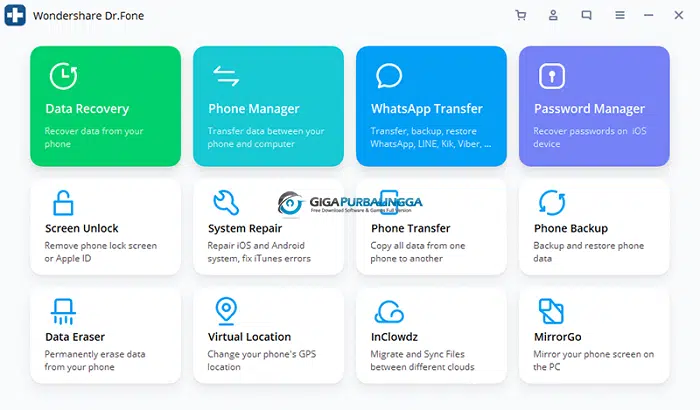Select the MirrorGo title
Screen dimensions: 700x410
pyautogui.click(x=558, y=337)
